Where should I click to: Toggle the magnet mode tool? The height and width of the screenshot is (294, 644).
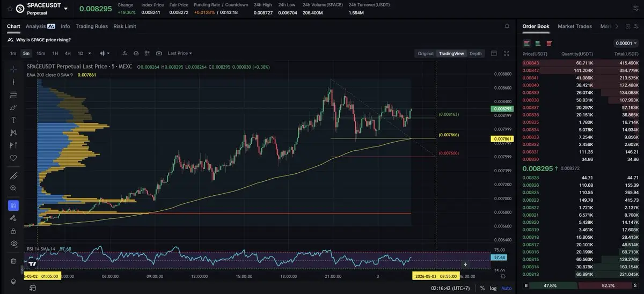(x=13, y=205)
